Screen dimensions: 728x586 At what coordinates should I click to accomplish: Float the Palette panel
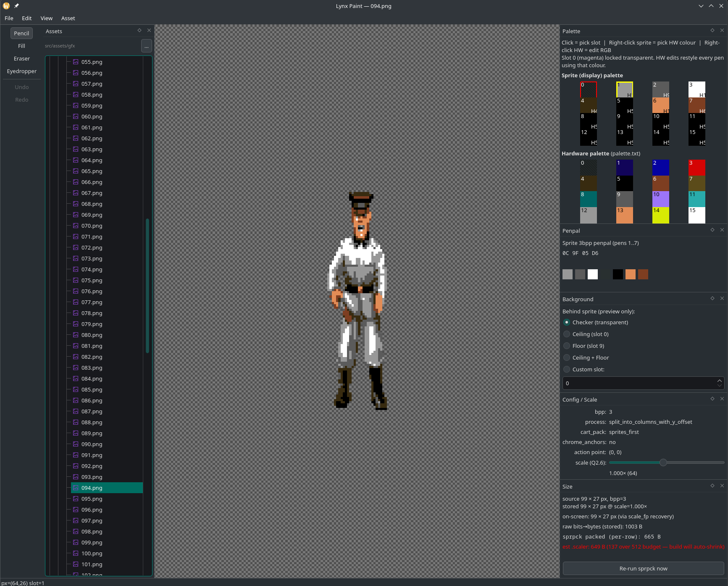[x=712, y=30]
